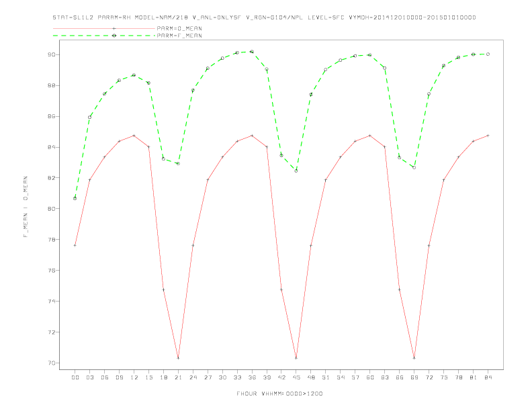Select red O_MEAN peak point at hour 60

[370, 135]
